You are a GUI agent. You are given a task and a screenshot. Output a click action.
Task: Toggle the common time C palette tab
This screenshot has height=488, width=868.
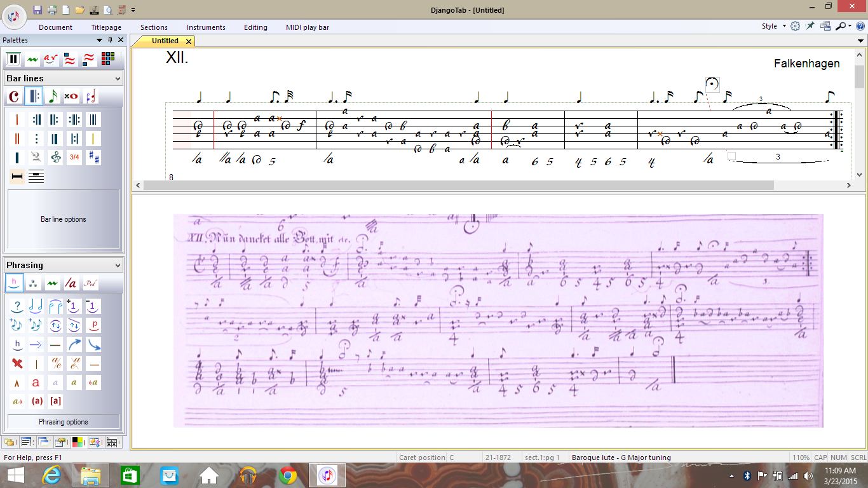click(14, 97)
